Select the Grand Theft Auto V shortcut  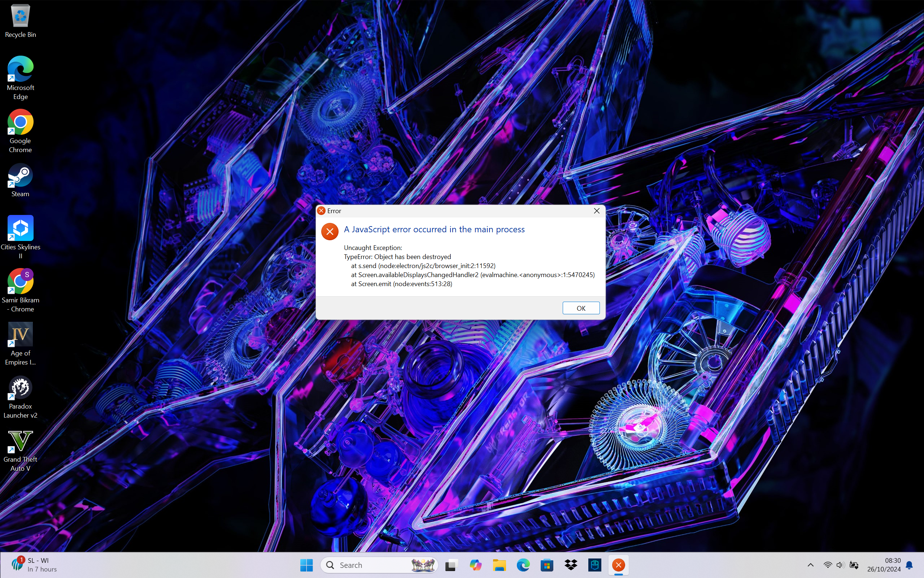(20, 450)
